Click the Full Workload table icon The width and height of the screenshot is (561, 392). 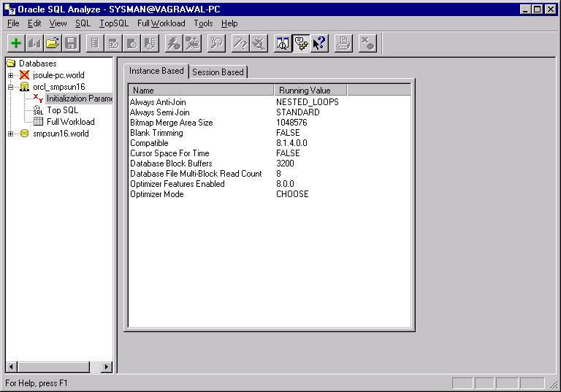[38, 122]
